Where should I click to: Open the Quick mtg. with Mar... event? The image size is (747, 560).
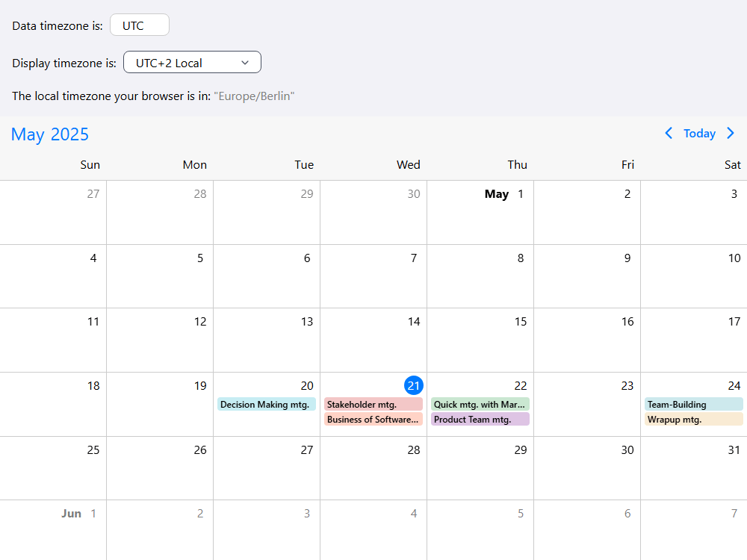(480, 404)
